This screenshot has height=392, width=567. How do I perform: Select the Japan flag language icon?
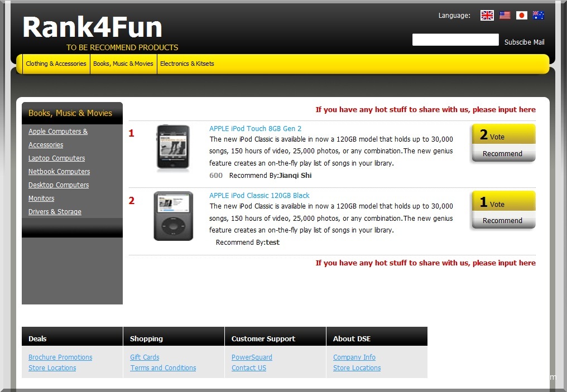pyautogui.click(x=521, y=16)
